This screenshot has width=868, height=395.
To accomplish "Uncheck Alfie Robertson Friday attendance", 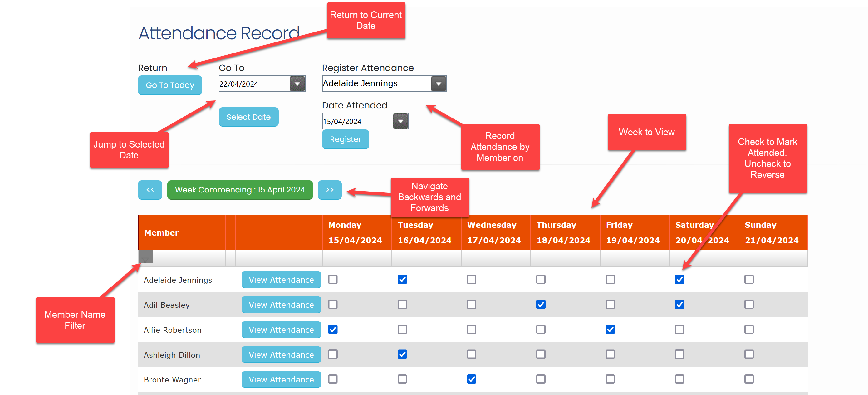I will pyautogui.click(x=610, y=329).
